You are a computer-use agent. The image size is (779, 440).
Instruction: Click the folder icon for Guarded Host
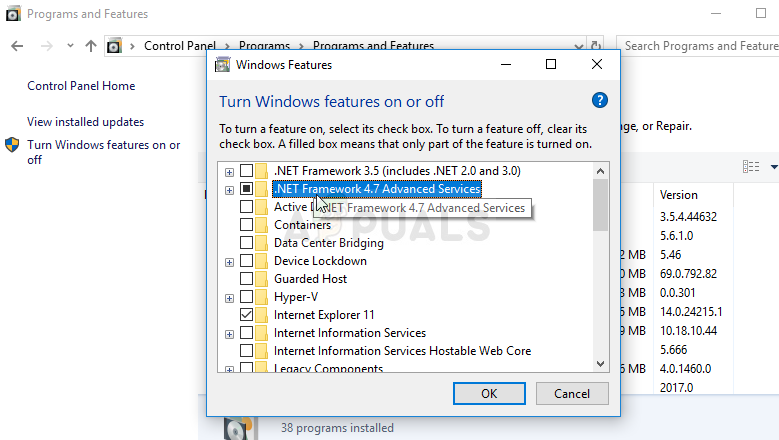click(262, 279)
